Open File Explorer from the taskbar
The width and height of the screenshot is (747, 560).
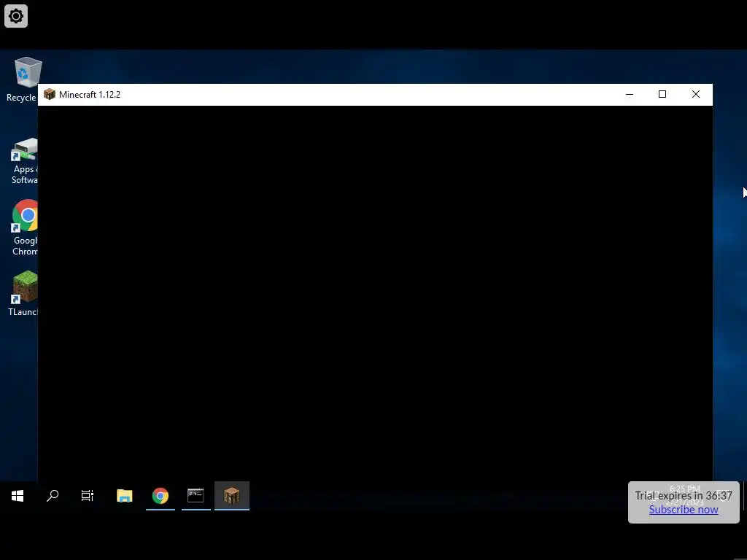click(x=124, y=496)
